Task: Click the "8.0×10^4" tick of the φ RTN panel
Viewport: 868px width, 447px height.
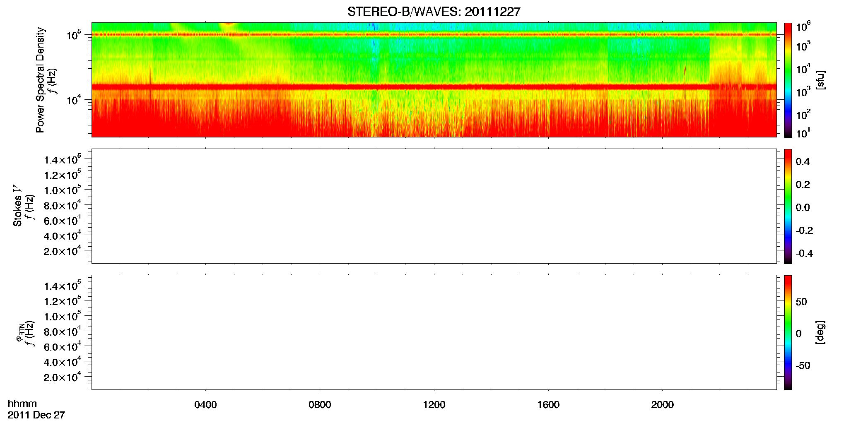Action: coord(63,331)
